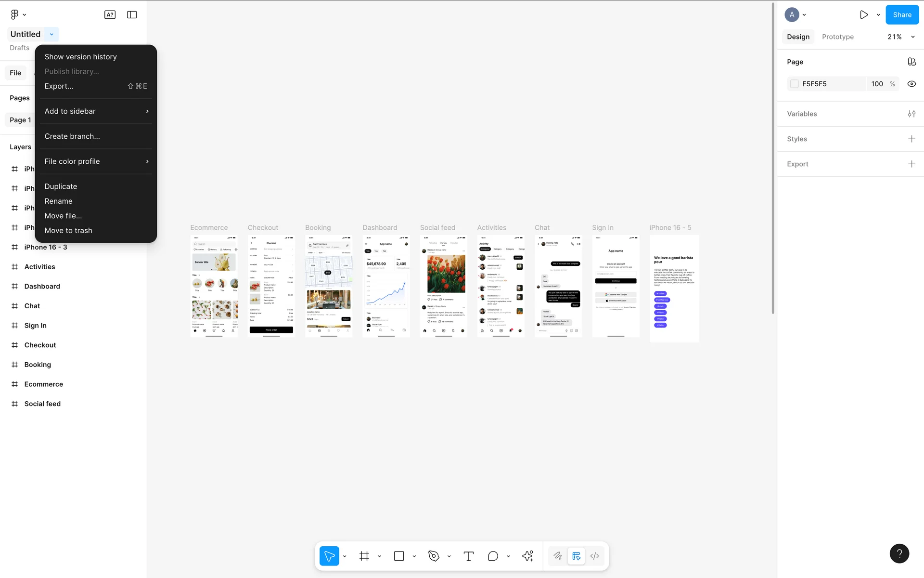The image size is (924, 578).
Task: Select the Comment tool
Action: point(493,556)
